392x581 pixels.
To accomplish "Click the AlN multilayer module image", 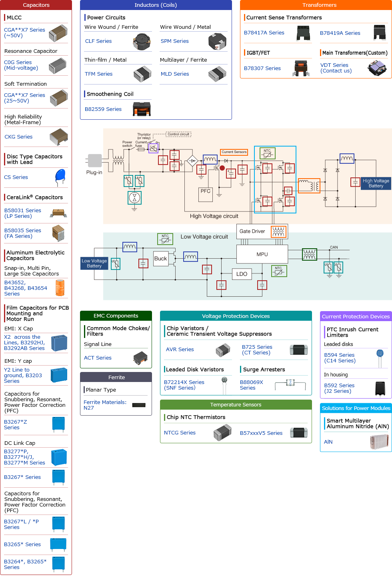I will coord(379,442).
